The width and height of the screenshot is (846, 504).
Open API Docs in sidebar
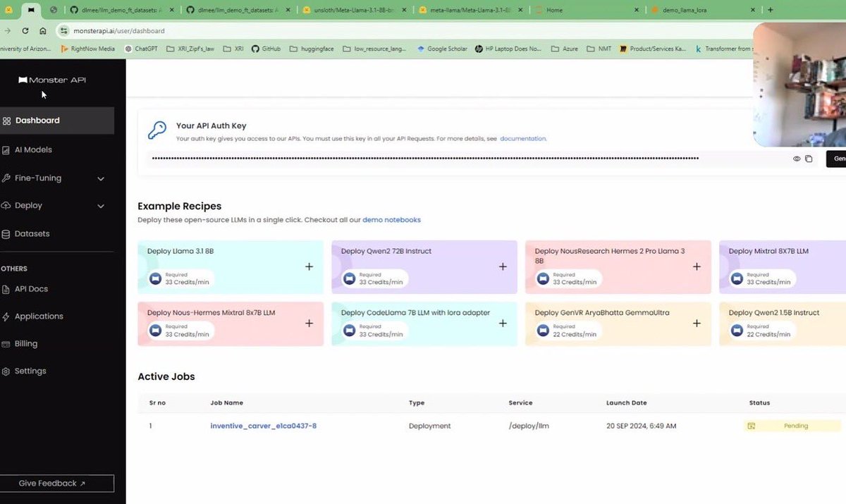(31, 289)
